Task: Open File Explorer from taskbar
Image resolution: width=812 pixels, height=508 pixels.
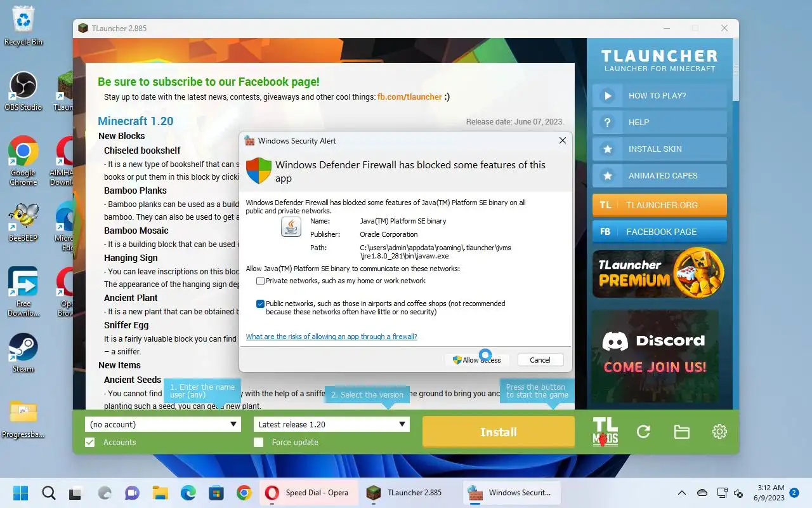Action: [160, 493]
